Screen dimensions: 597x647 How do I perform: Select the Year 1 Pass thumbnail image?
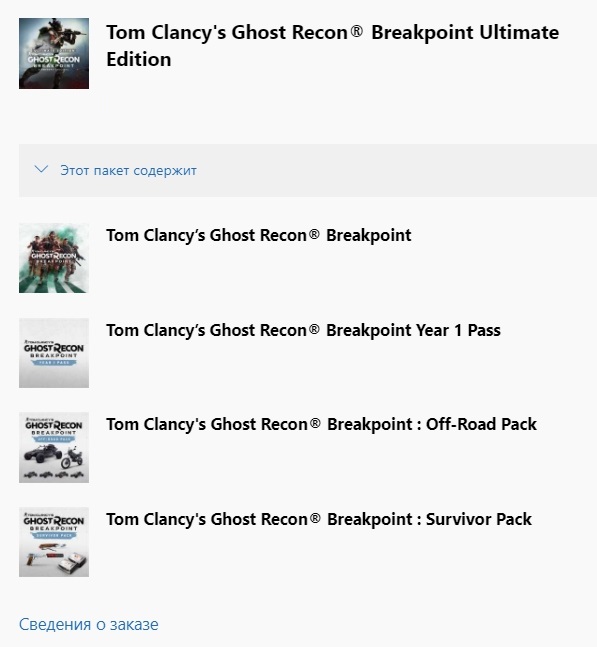pyautogui.click(x=54, y=353)
